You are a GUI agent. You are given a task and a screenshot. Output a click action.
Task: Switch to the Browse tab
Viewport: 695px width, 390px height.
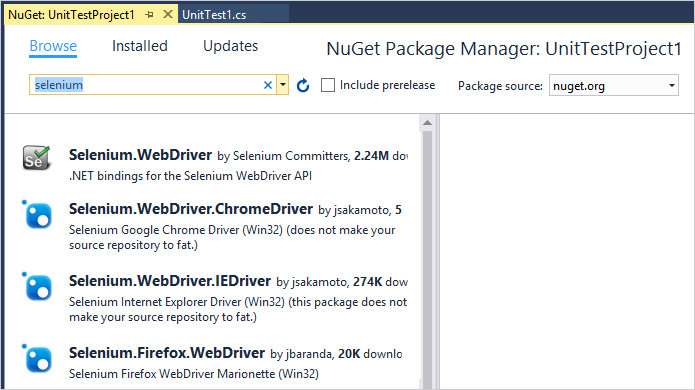coord(53,46)
